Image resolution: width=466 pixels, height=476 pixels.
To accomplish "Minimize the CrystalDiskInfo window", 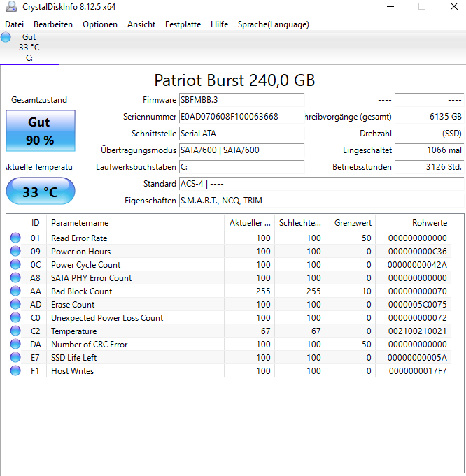I will tap(390, 7).
